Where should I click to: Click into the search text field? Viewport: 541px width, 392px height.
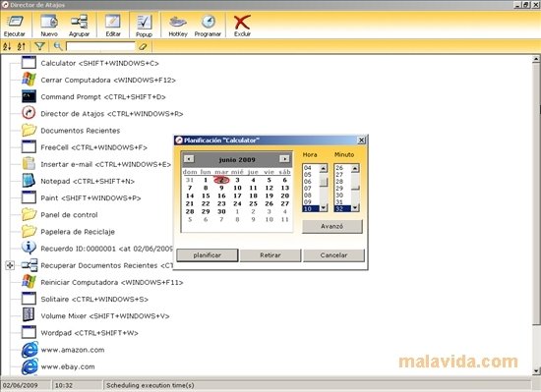[x=100, y=46]
